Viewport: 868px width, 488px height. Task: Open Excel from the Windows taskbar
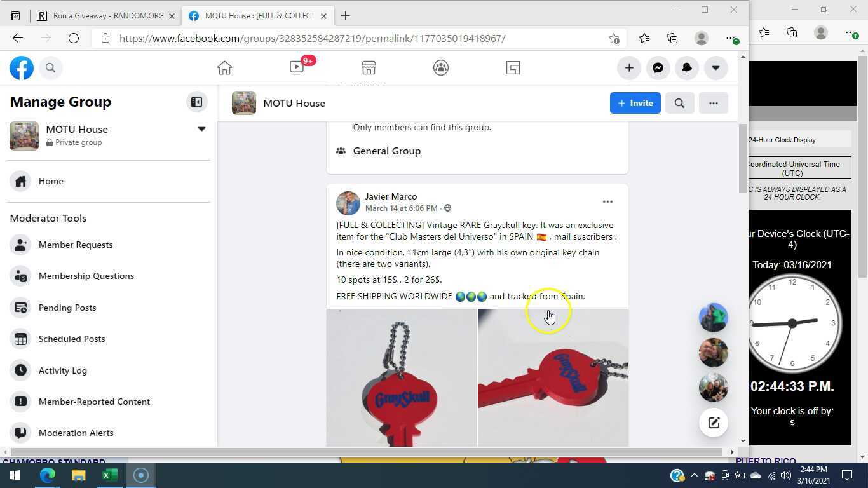coord(109,475)
